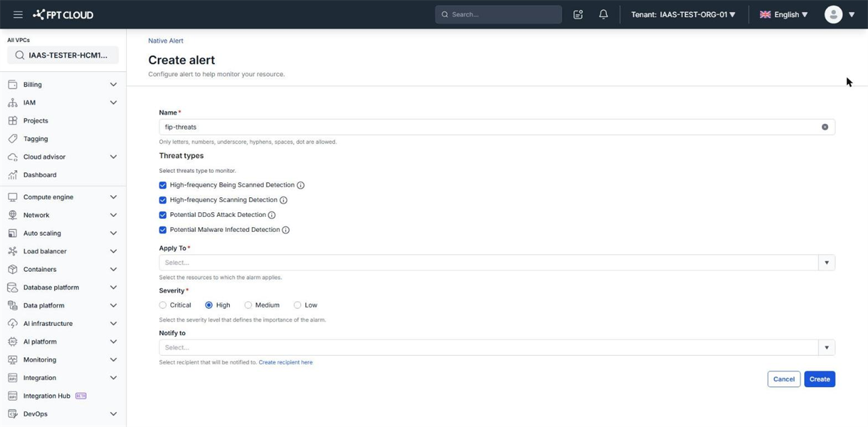Show info for High-frequency Scanning Detection
868x427 pixels.
(x=283, y=200)
